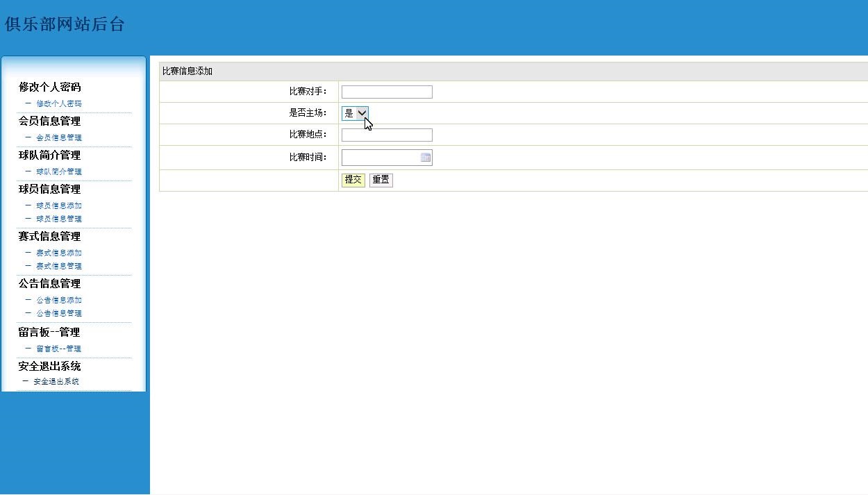Focus the 比赛时间 date field
This screenshot has height=495, width=868.
(x=387, y=158)
